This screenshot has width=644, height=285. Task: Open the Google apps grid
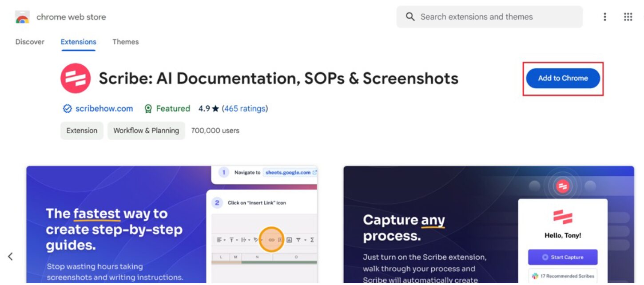[x=628, y=16]
